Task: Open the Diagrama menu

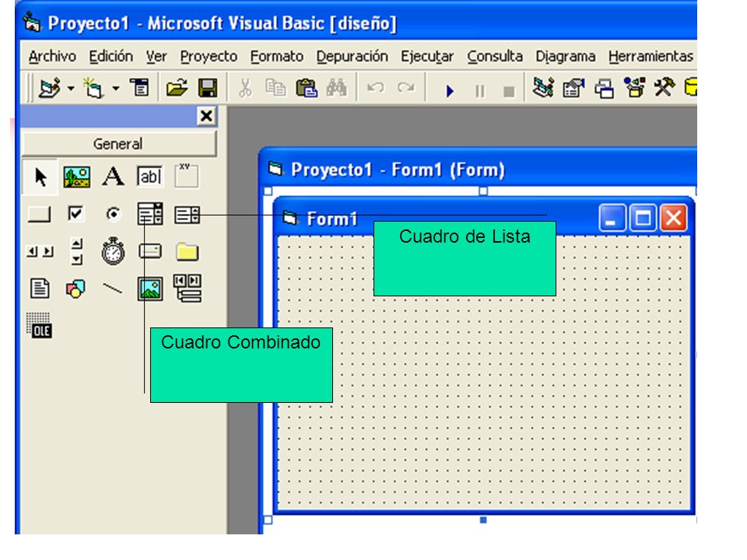Action: coord(566,56)
